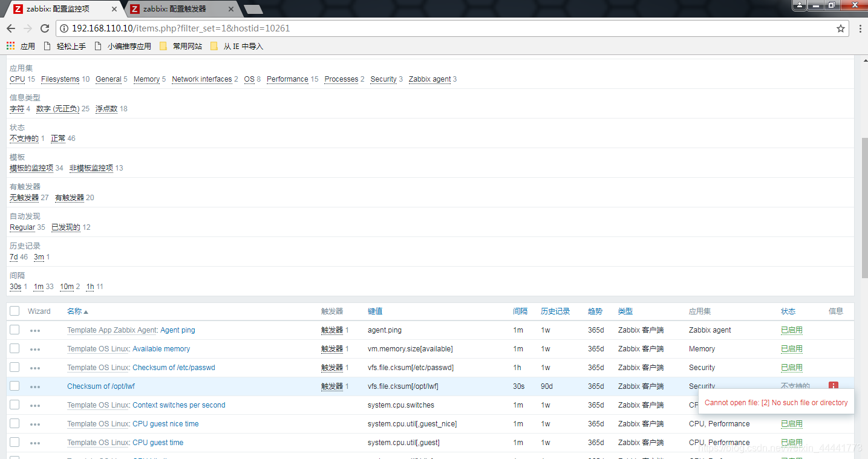
Task: Filter by 3m history
Action: 39,257
